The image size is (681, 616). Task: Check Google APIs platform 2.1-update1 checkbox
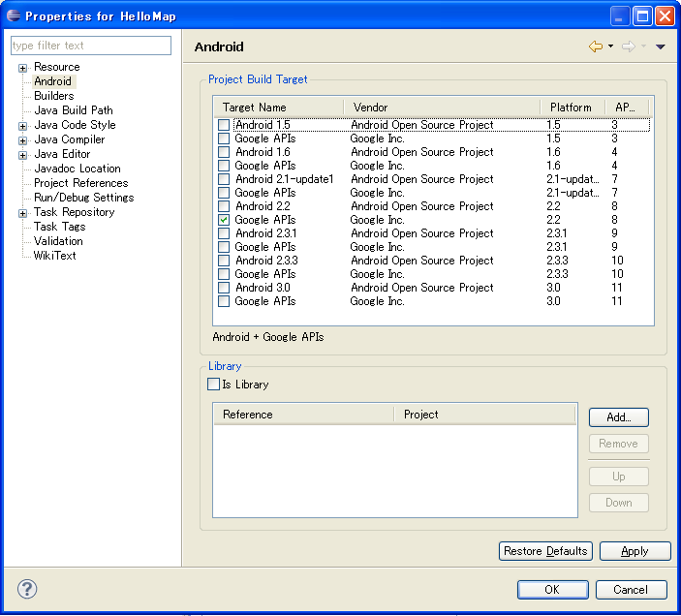click(224, 193)
